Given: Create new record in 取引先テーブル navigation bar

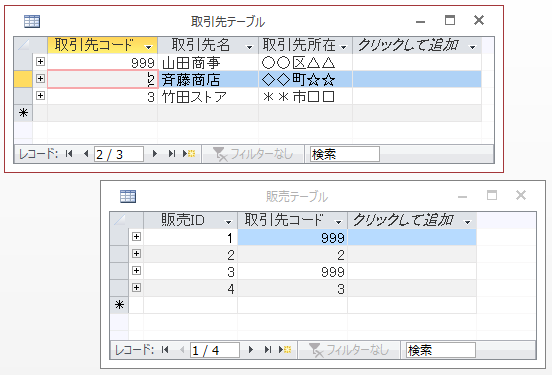Looking at the screenshot, I should (x=189, y=154).
